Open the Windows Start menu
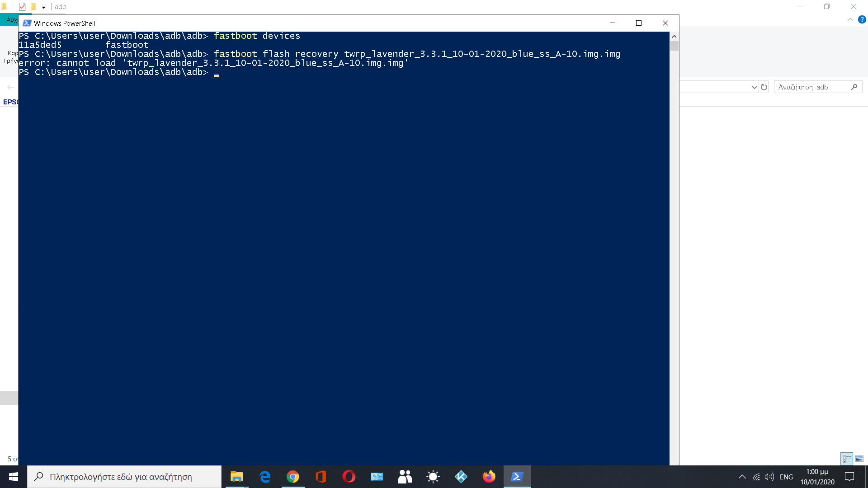The image size is (868, 488). click(x=13, y=477)
